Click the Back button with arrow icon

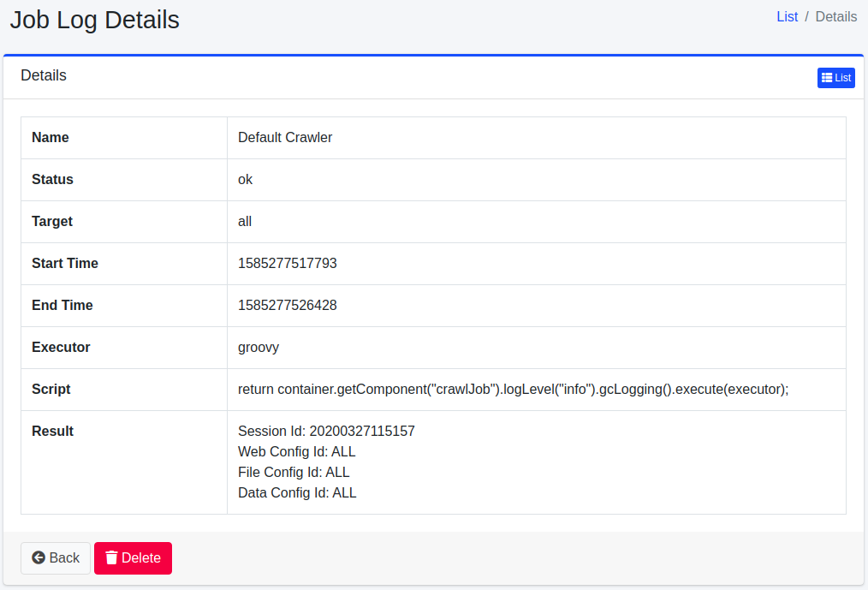coord(56,558)
